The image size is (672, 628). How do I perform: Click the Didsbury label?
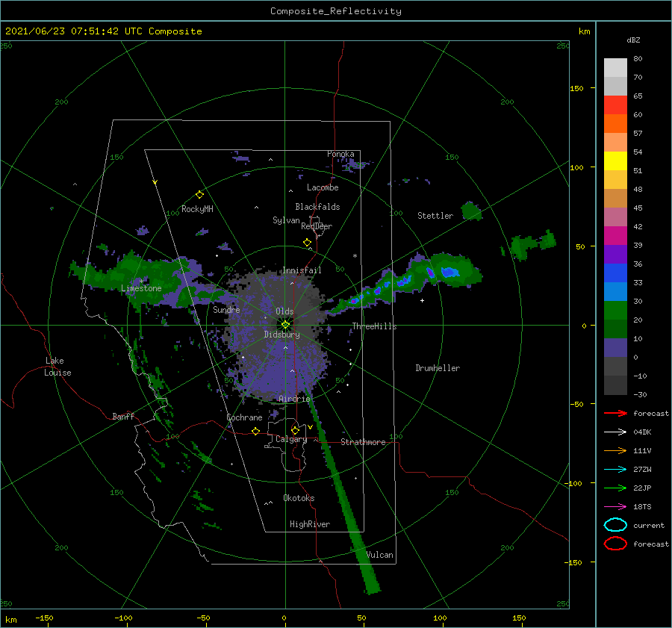[281, 335]
